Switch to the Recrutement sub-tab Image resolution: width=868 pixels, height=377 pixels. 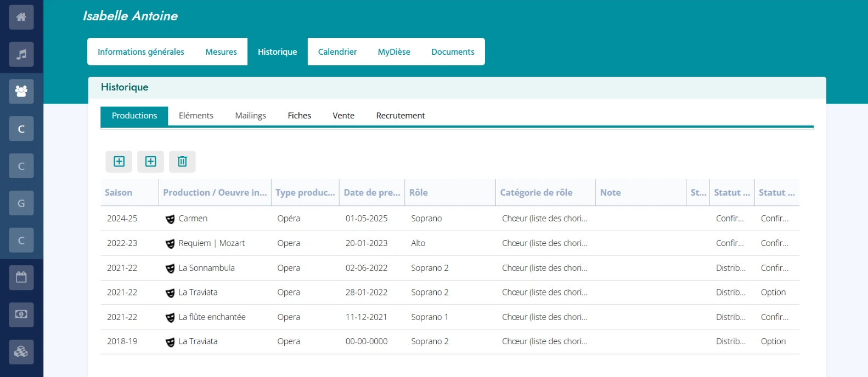[400, 116]
